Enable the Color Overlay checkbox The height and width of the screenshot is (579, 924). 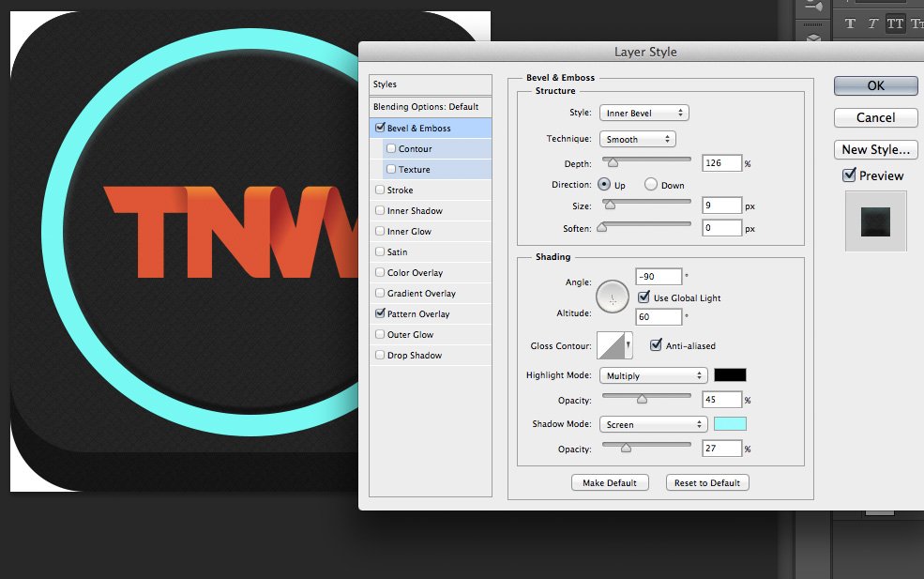[x=380, y=272]
